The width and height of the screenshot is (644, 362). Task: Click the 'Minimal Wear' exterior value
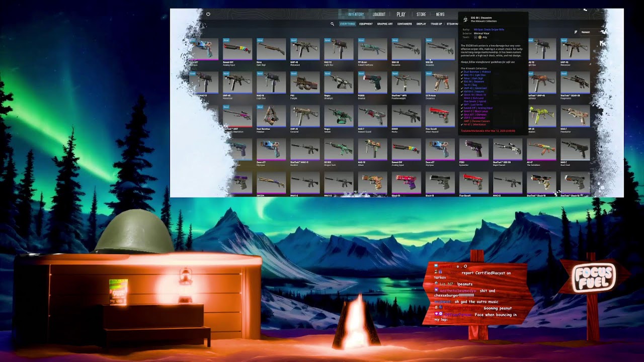pos(481,33)
